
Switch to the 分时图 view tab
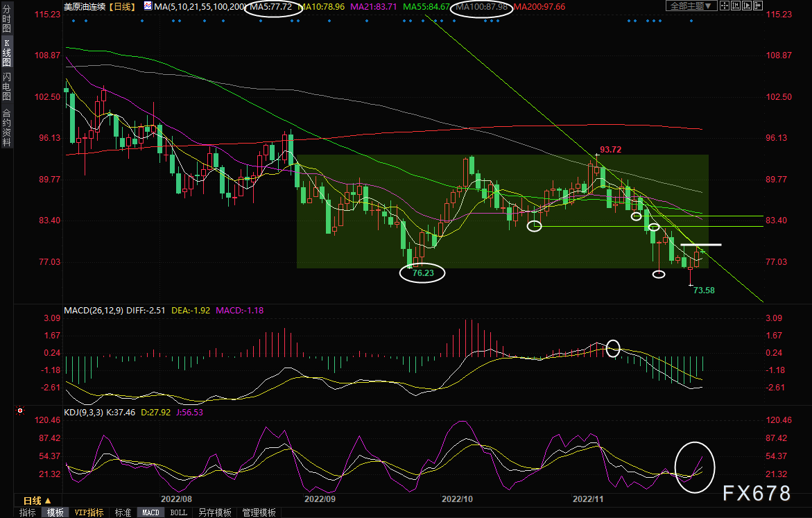point(7,19)
